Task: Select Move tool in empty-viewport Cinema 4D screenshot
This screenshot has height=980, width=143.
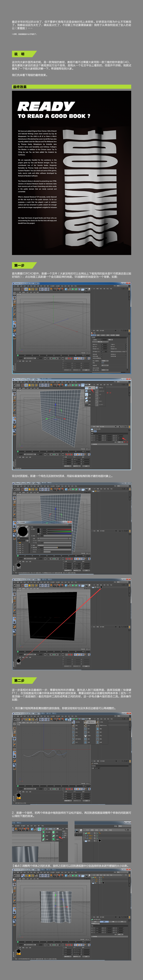Action: (x=26, y=289)
